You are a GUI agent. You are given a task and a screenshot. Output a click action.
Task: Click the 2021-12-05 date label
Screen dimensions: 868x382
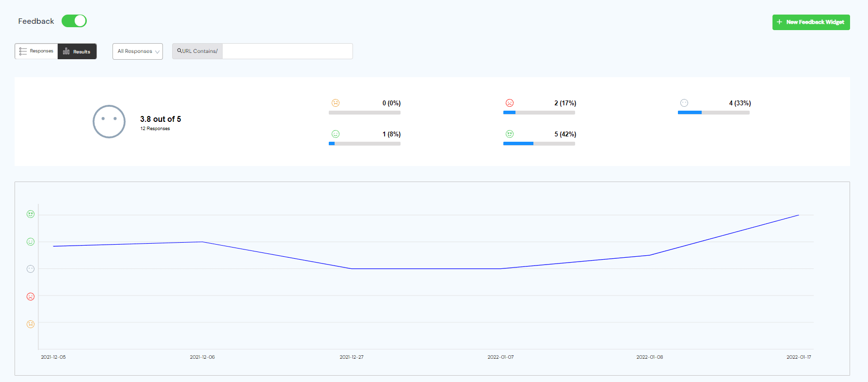[x=53, y=357]
